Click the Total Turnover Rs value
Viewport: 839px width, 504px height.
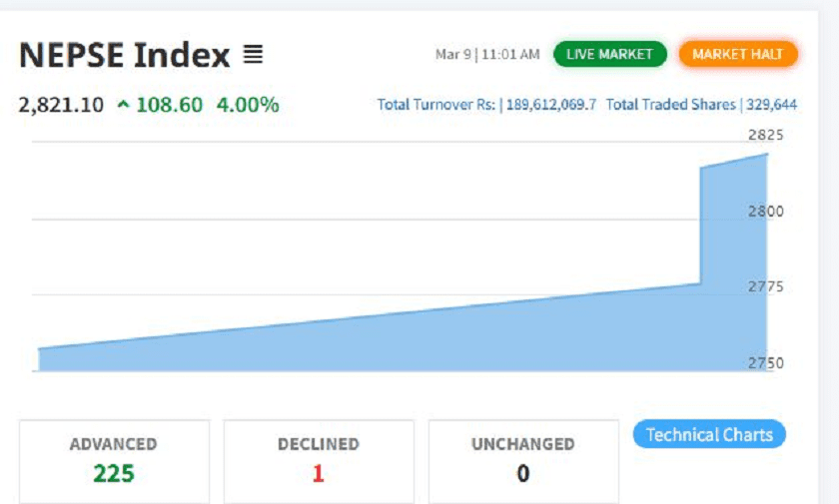click(551, 104)
